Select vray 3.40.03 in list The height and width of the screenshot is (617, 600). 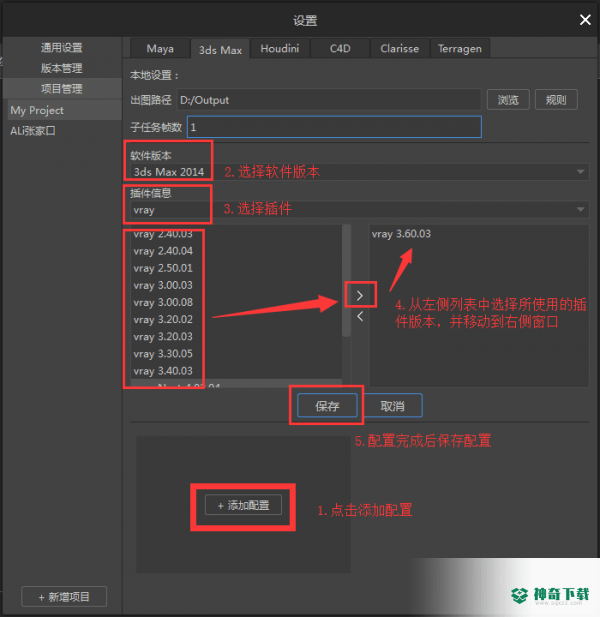[x=236, y=371]
